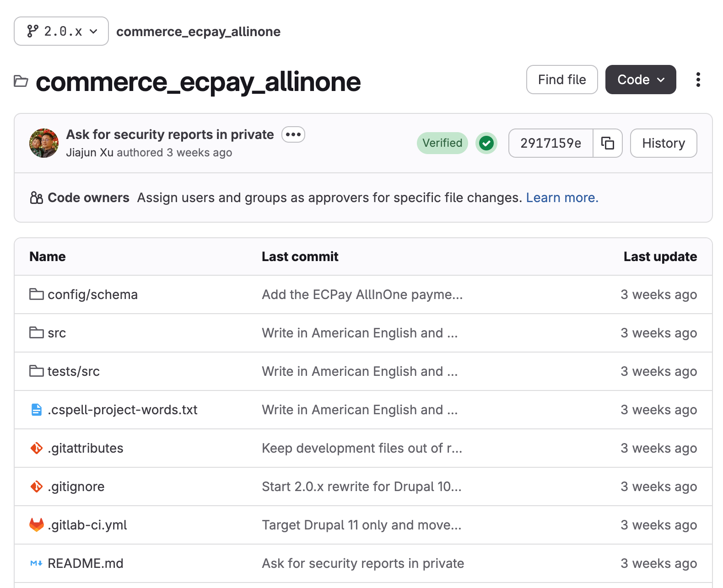Open the commit History
Screen dimensions: 723x588
click(x=664, y=143)
